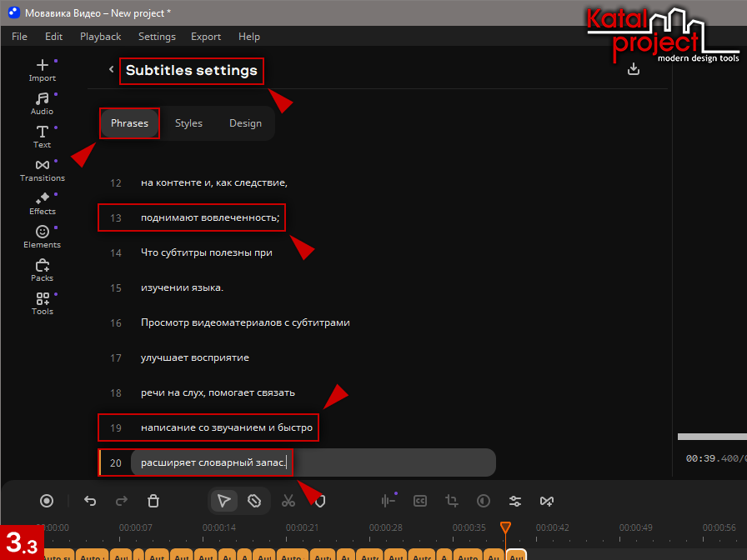Open the Effects panel
Viewport: 747px width, 560px height.
43,203
